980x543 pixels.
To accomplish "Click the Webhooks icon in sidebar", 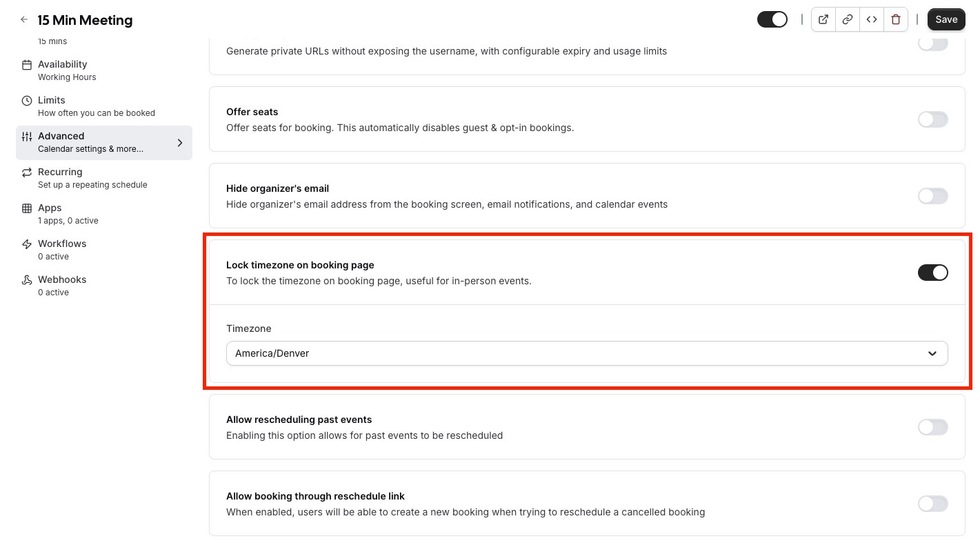I will (27, 280).
